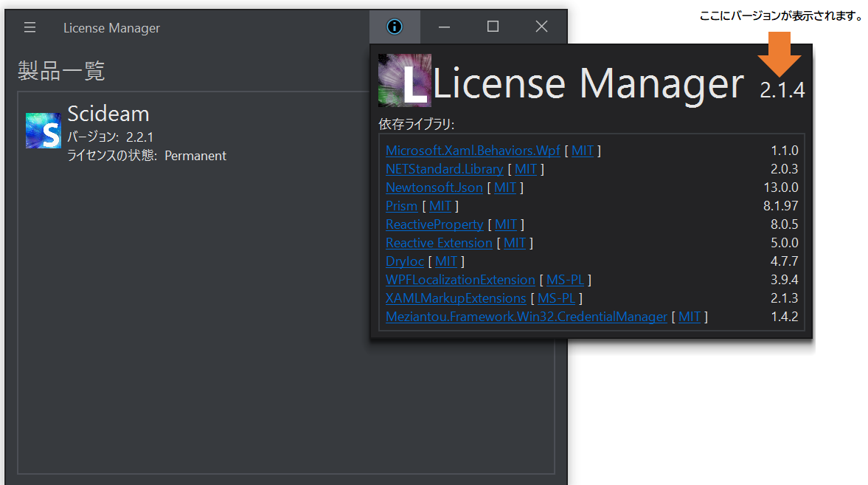Open MIT license link beside DryIoc
Screen dimensions: 868x485
(x=446, y=261)
